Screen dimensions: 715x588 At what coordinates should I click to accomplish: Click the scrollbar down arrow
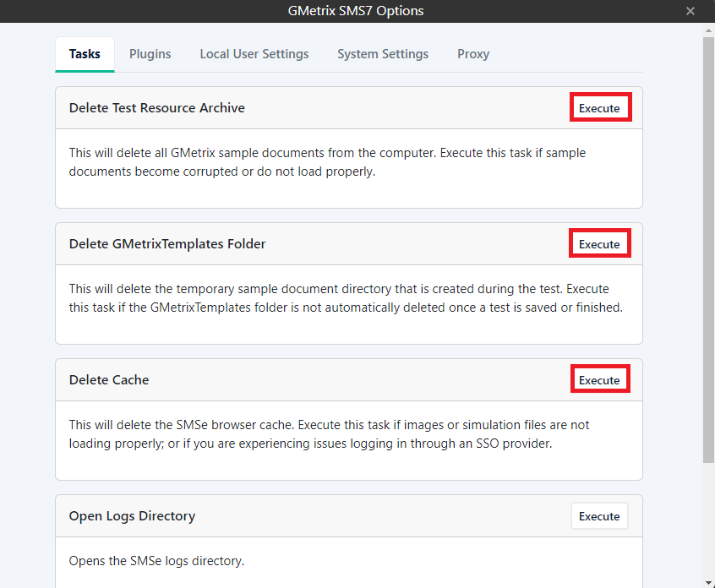point(708,582)
